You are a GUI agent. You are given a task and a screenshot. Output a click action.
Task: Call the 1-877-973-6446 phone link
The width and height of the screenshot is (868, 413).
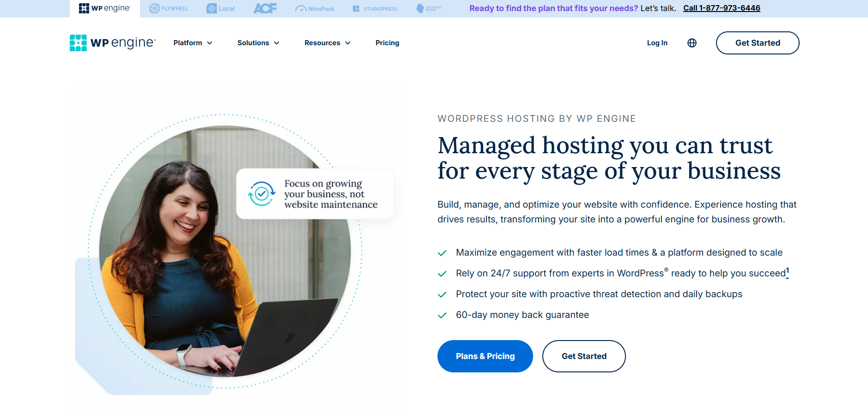tap(722, 8)
